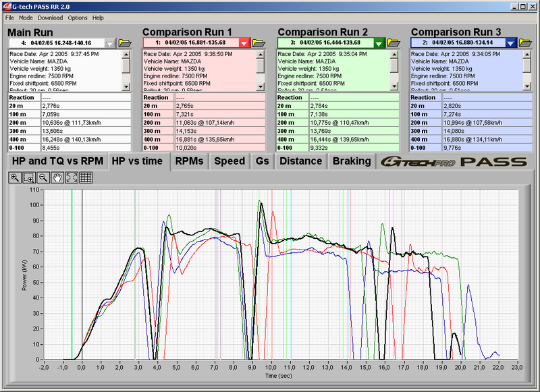Click scroll down arrow in Comparison Run 2 info
Image resolution: width=540 pixels, height=392 pixels.
coord(395,87)
